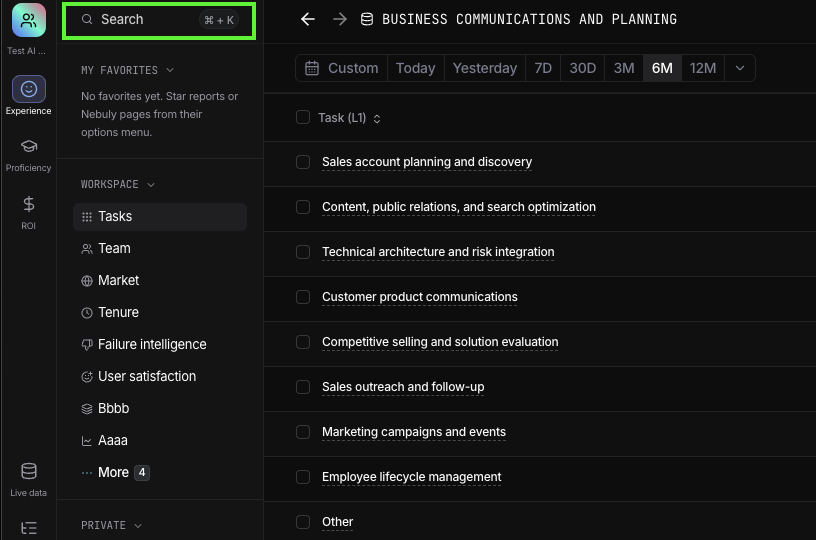Check Customer product communications row
Viewport: 816px width, 540px height.
point(303,297)
